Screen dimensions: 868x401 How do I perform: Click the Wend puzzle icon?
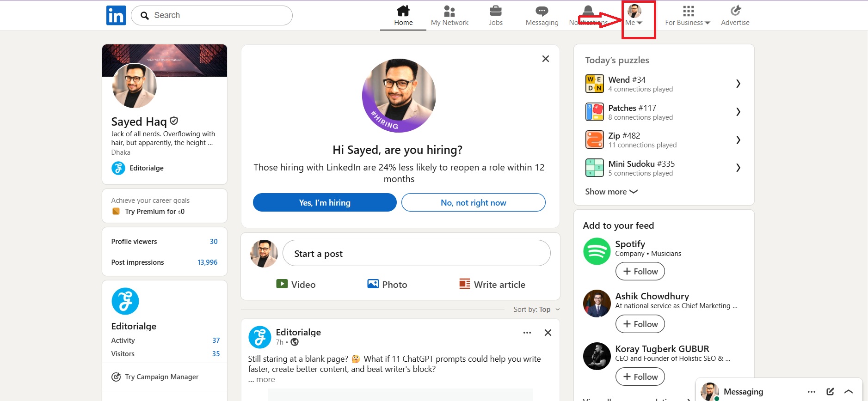595,84
